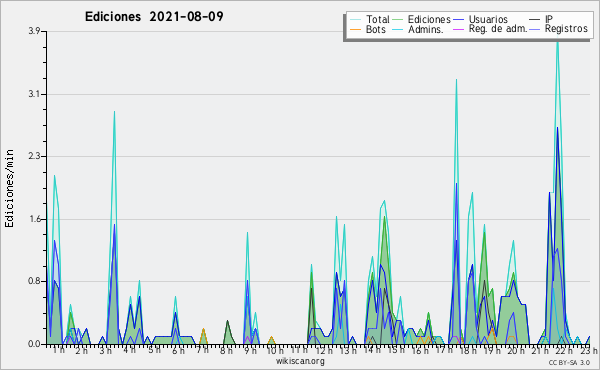Image resolution: width=600 pixels, height=370 pixels.
Task: Click the '13 h' x-axis label
Action: [x=348, y=350]
